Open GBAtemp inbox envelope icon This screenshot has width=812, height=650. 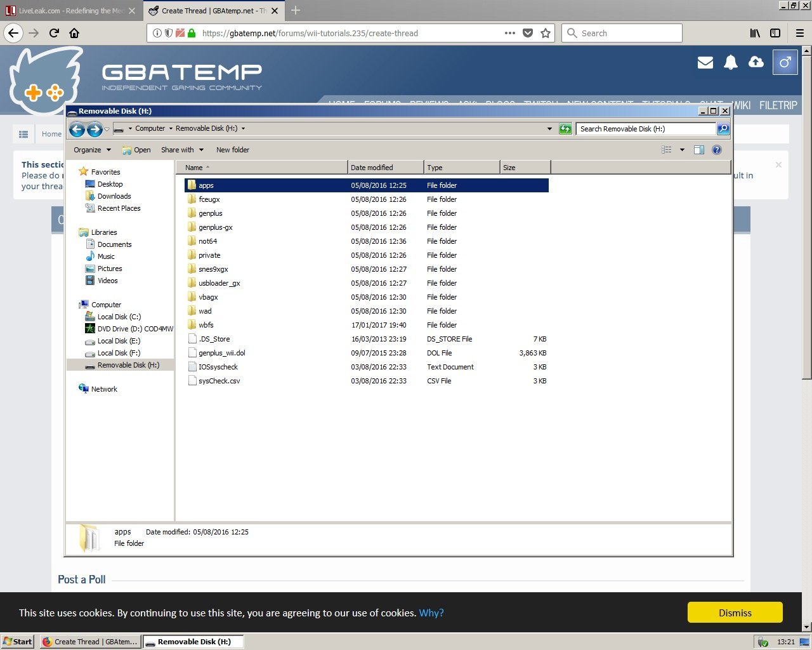pyautogui.click(x=705, y=62)
